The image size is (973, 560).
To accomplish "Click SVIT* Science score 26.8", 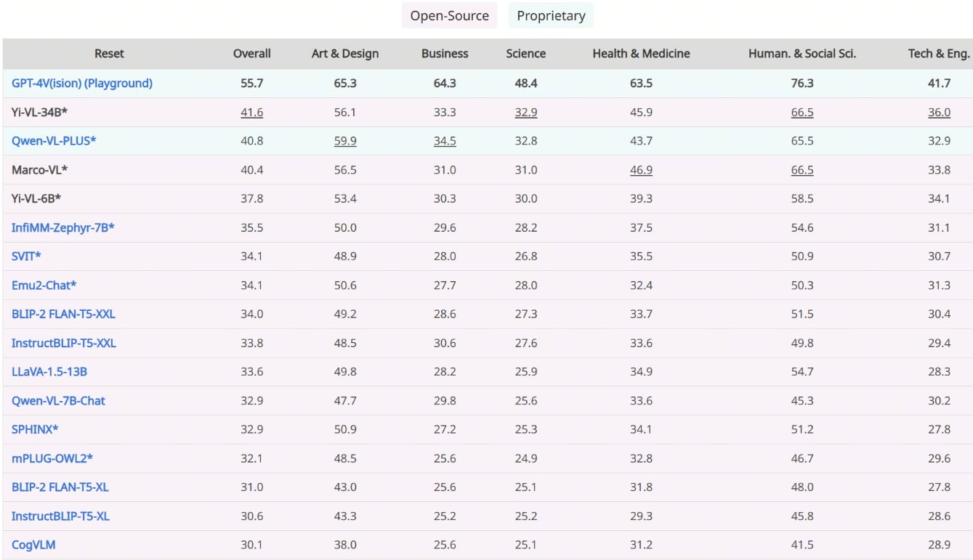I will point(526,256).
